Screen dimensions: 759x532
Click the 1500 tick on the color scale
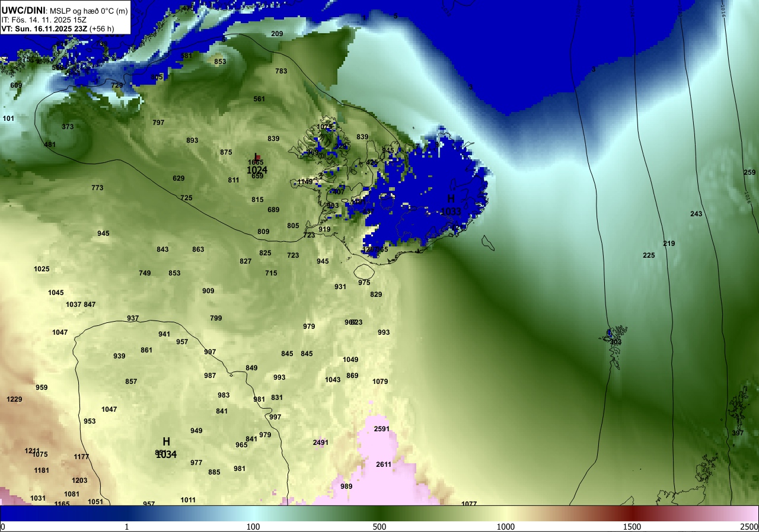point(632,527)
